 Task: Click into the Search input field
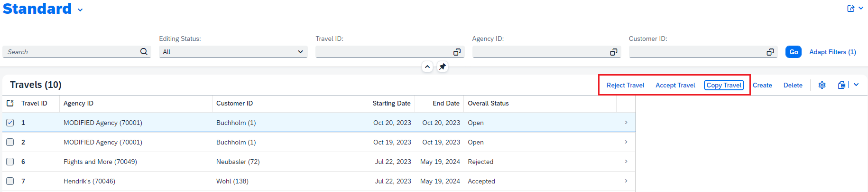coord(71,52)
